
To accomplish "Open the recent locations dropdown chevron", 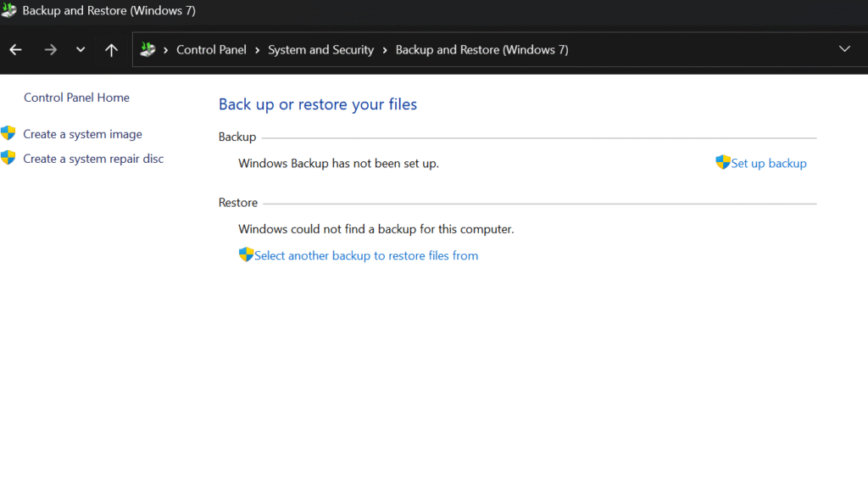I will [x=81, y=50].
